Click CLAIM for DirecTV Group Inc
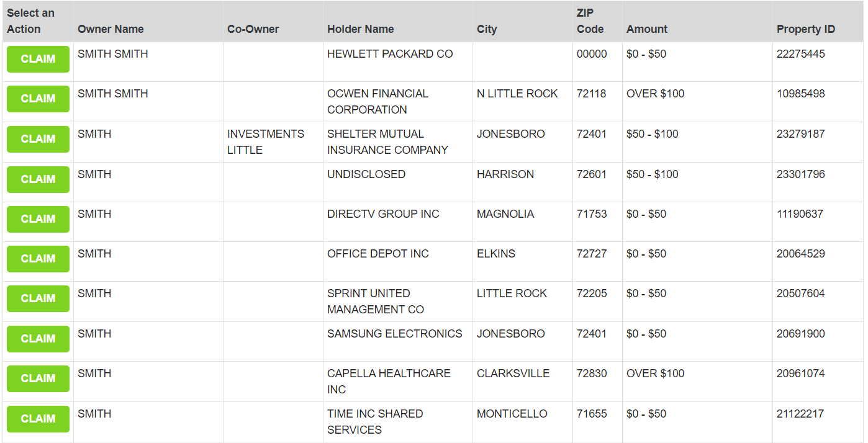Image resolution: width=868 pixels, height=443 pixels. [x=38, y=219]
